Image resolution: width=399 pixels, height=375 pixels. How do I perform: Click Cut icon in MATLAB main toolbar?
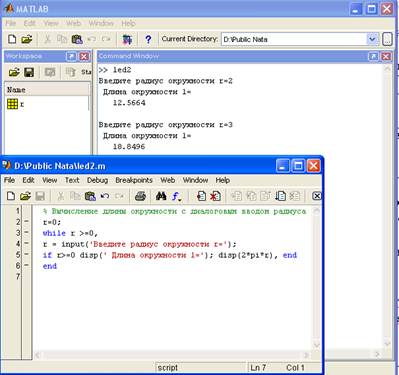click(x=48, y=39)
